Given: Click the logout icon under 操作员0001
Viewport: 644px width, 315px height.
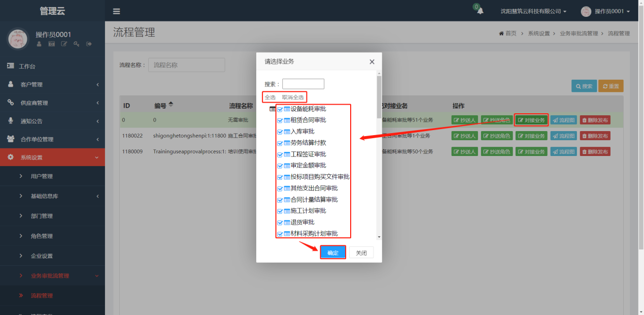Looking at the screenshot, I should 89,44.
